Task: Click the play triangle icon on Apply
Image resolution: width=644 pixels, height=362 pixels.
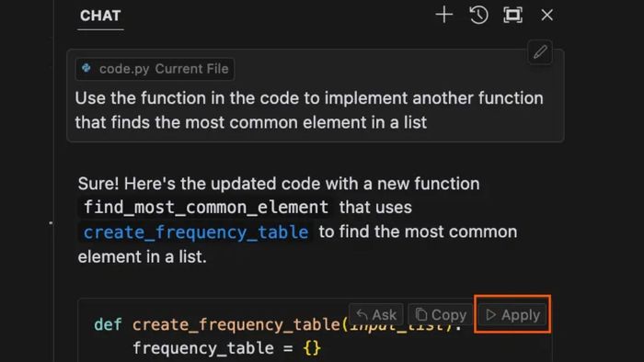Action: click(x=490, y=314)
